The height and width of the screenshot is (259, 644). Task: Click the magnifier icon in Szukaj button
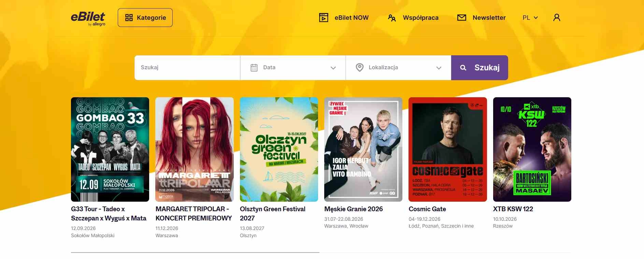[463, 68]
